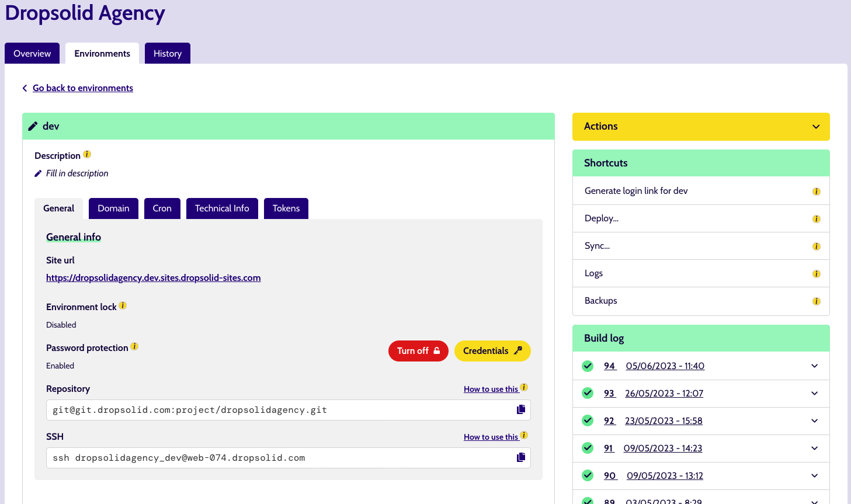
Task: Click the success checkmark of build 94
Action: pyautogui.click(x=588, y=366)
